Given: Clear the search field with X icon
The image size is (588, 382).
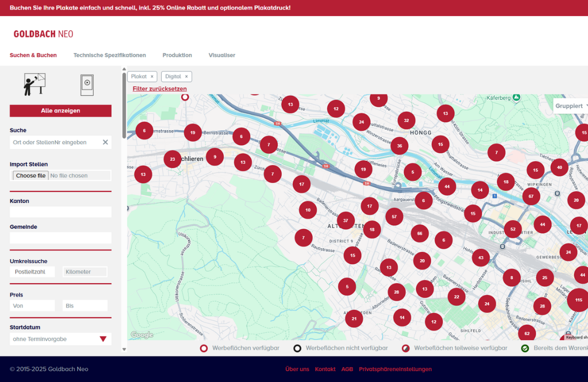Looking at the screenshot, I should (x=105, y=142).
